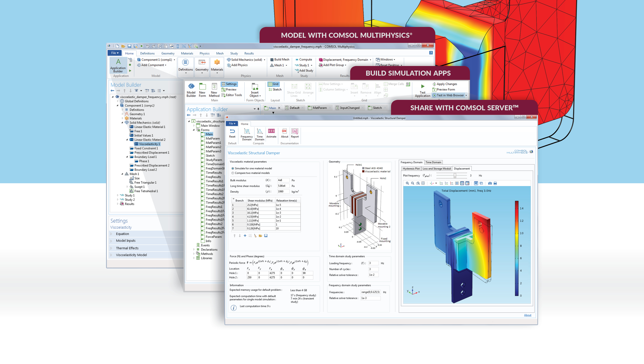Click Frequencies range input field
This screenshot has width=644, height=364.
click(x=370, y=292)
